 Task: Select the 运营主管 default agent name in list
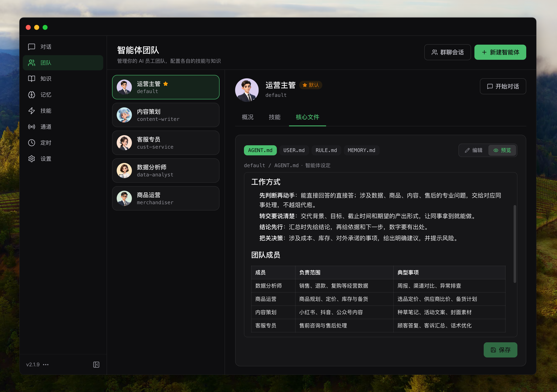(149, 84)
